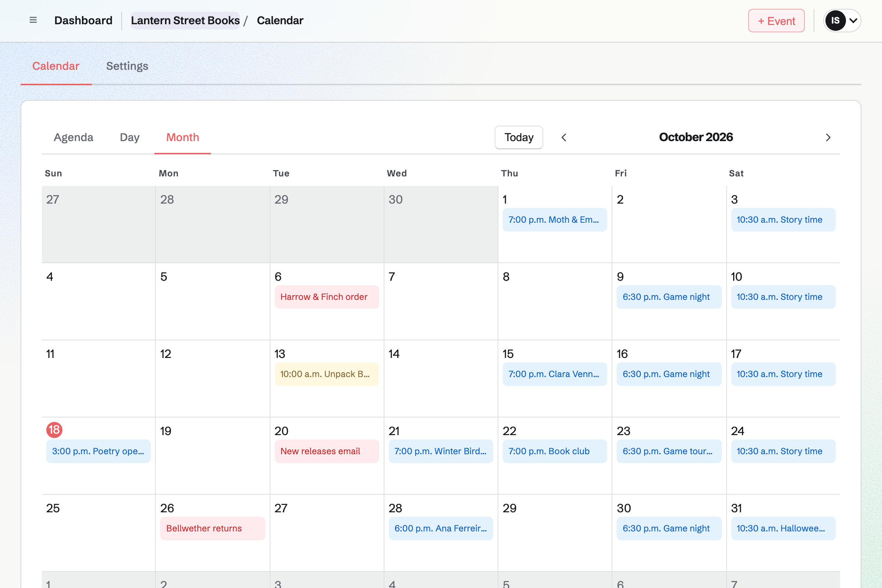Select the Month view tab

point(183,137)
